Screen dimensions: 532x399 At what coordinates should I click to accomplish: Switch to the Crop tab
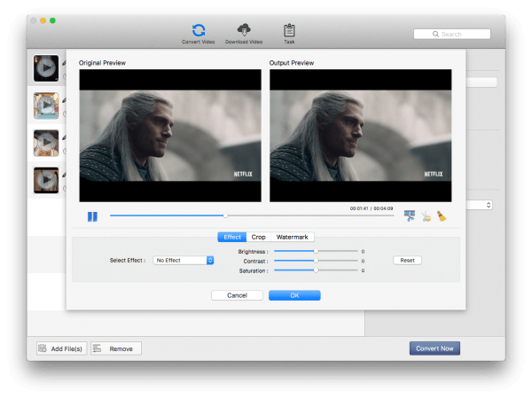258,237
